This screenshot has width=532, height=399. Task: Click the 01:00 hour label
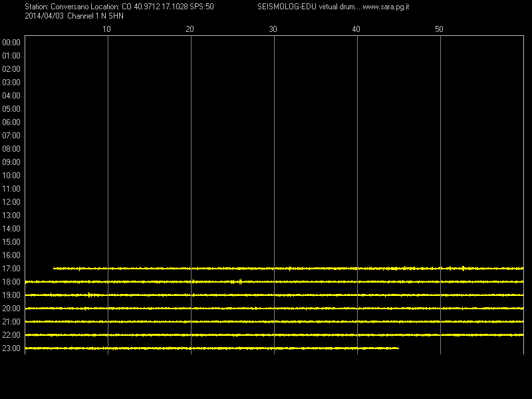click(11, 56)
